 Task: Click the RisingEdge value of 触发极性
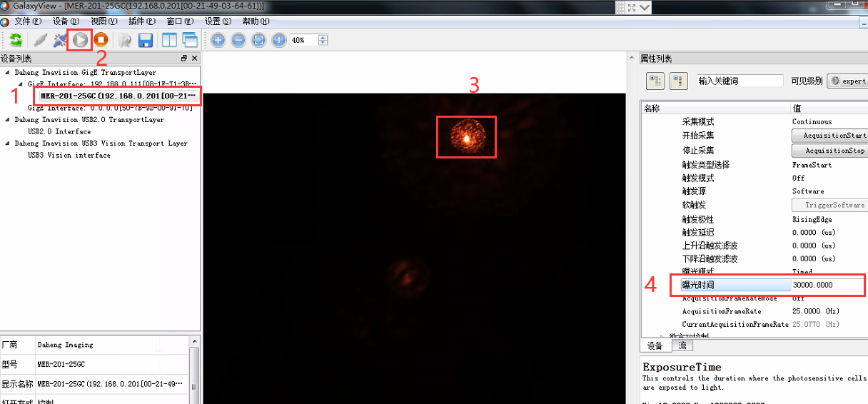[x=812, y=219]
